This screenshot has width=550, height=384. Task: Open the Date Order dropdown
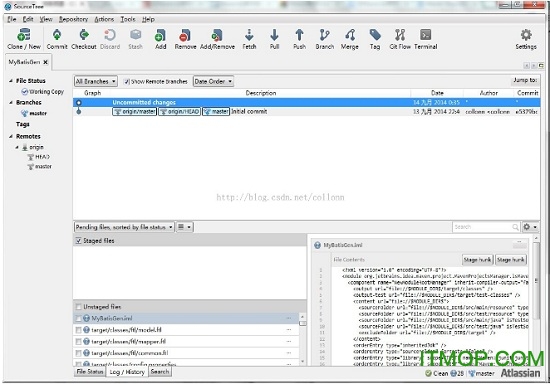click(x=213, y=81)
